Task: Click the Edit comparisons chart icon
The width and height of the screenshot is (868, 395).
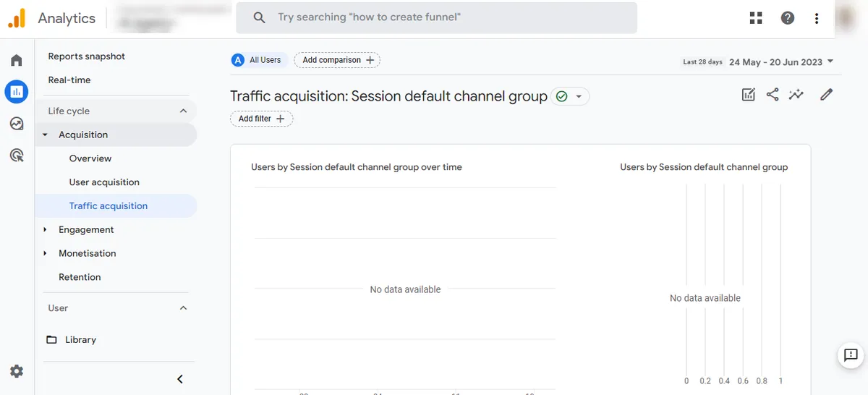Action: [x=749, y=95]
